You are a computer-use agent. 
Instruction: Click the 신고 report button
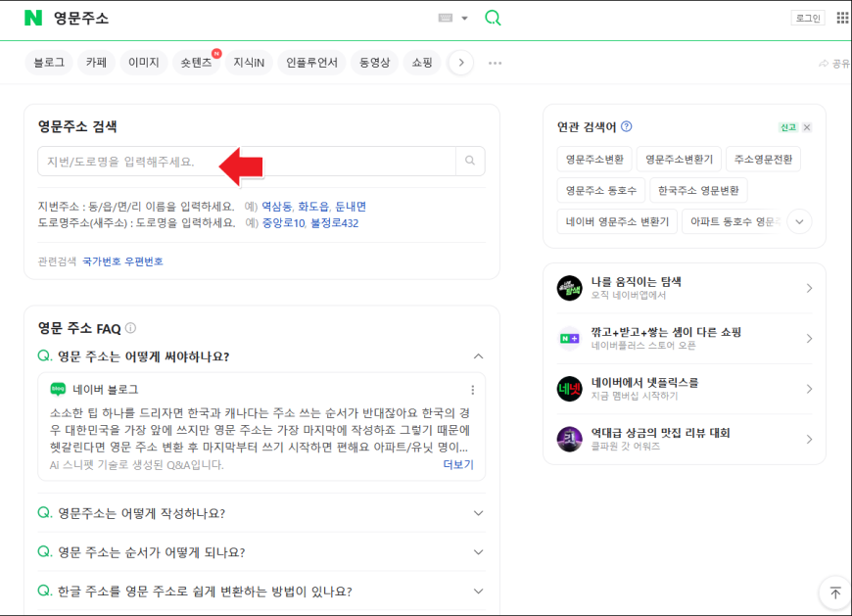788,127
